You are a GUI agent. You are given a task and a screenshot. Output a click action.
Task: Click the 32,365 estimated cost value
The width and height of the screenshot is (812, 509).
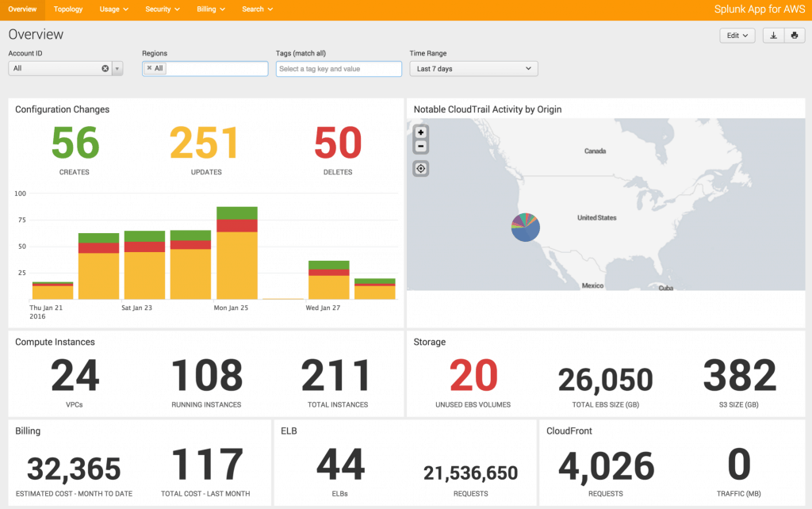(74, 469)
